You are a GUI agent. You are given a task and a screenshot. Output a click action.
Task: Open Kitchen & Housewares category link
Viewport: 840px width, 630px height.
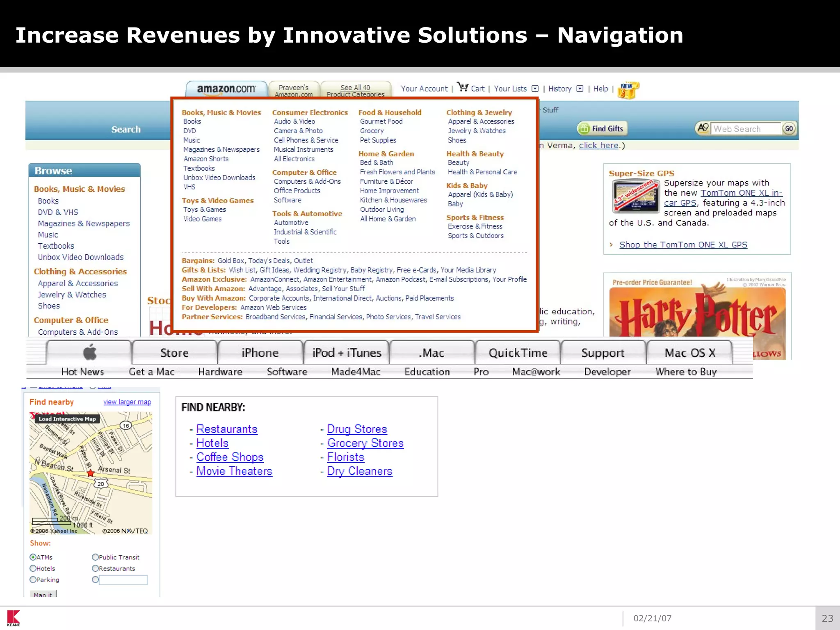pyautogui.click(x=393, y=200)
